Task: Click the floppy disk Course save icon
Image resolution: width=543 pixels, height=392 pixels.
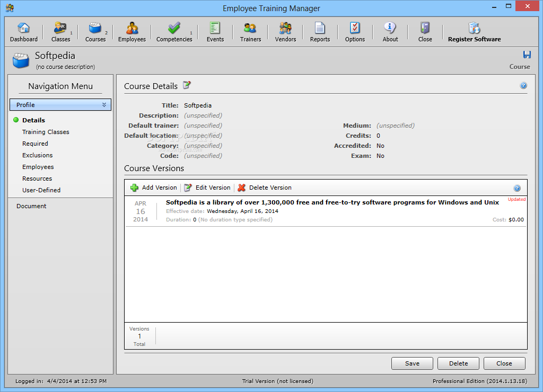Action: [x=527, y=55]
